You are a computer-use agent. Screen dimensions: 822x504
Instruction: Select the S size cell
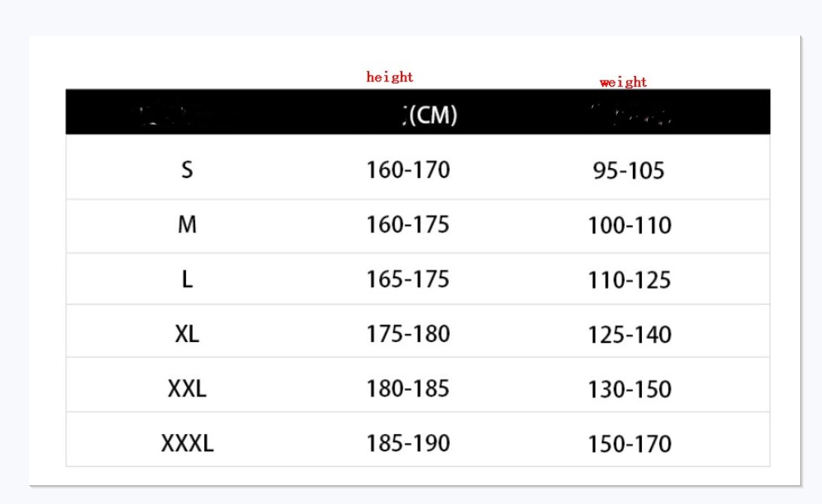(187, 170)
